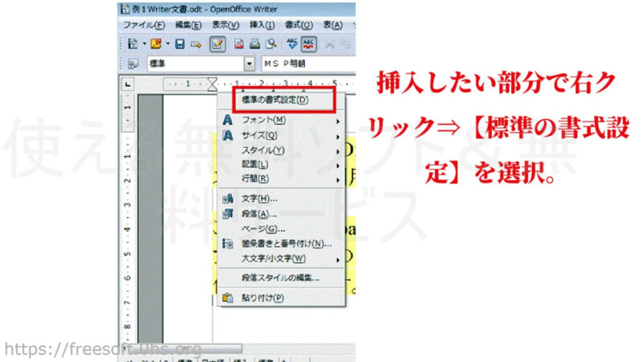Click the Open folder icon
This screenshot has height=362, width=644.
coord(156,43)
